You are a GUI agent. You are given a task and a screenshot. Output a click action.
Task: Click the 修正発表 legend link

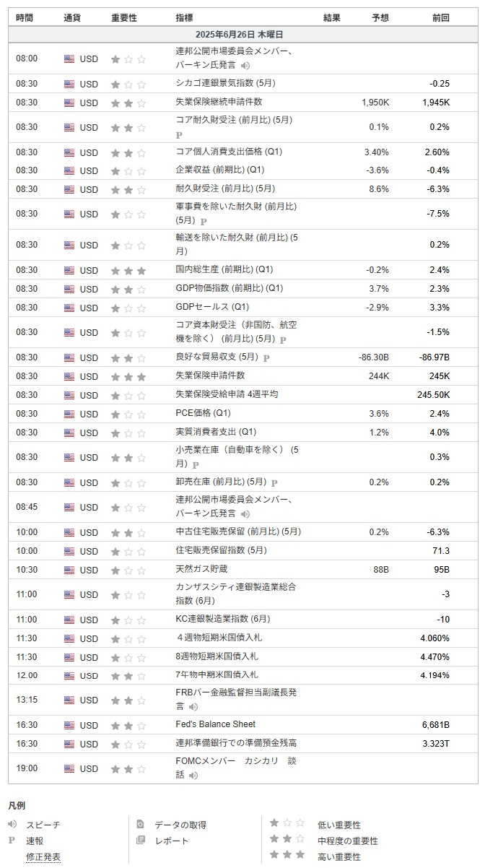point(43,856)
